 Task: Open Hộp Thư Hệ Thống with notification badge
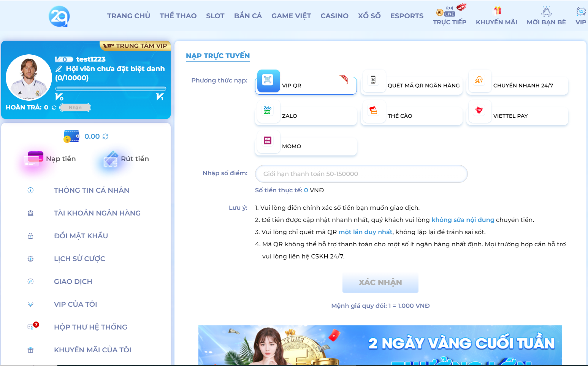coord(90,327)
